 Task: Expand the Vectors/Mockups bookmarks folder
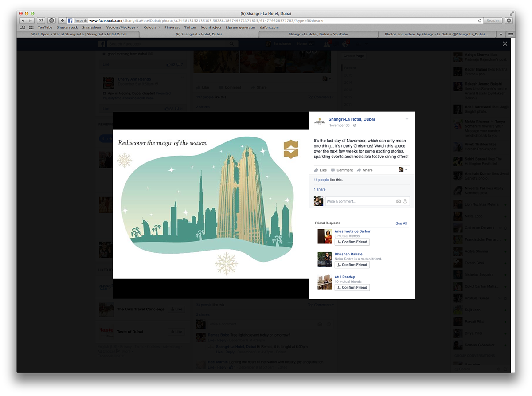(x=122, y=27)
